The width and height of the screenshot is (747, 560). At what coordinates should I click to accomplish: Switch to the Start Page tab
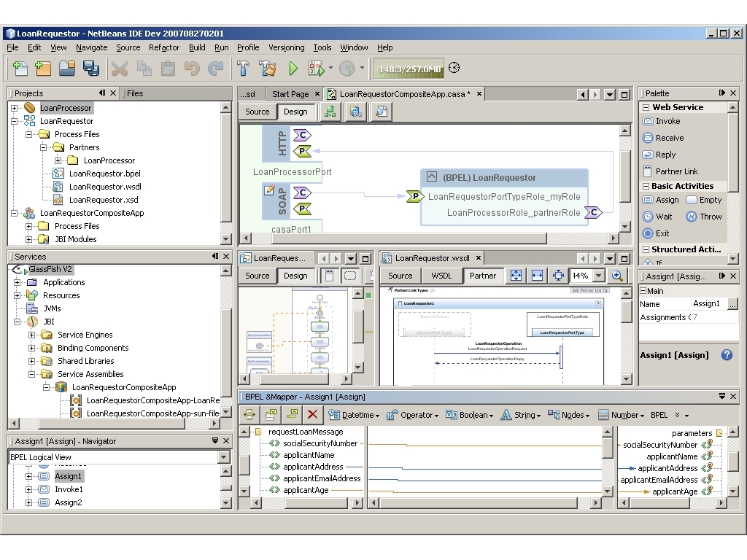(x=290, y=94)
